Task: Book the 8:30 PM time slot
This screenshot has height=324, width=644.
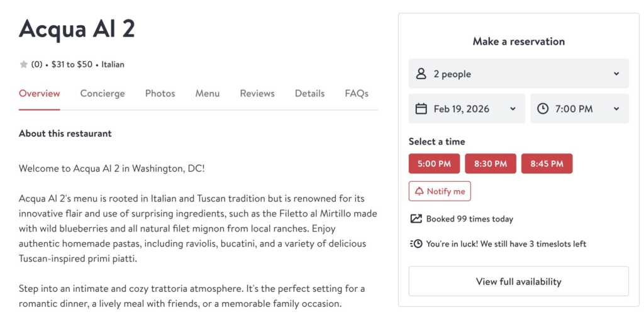Action: (491, 164)
